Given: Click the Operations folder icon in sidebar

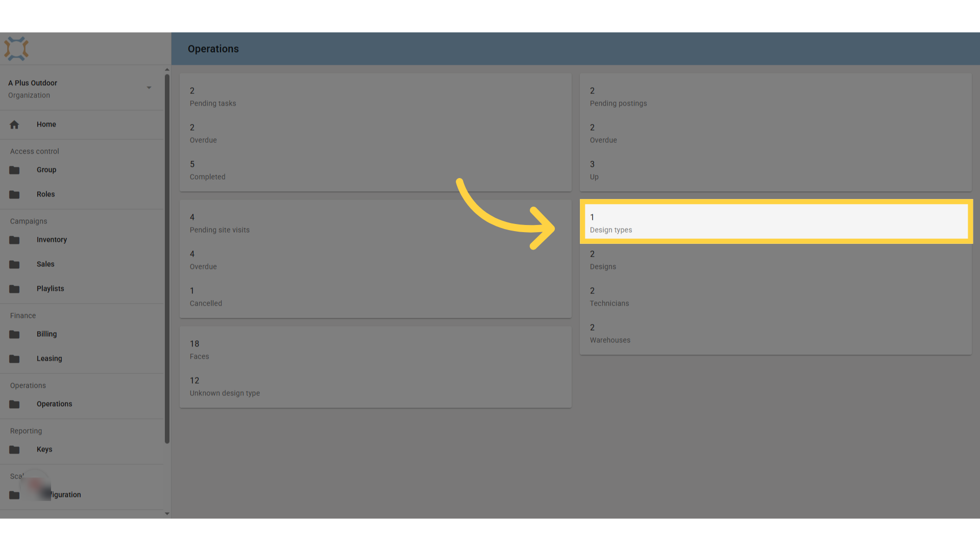Looking at the screenshot, I should point(14,404).
